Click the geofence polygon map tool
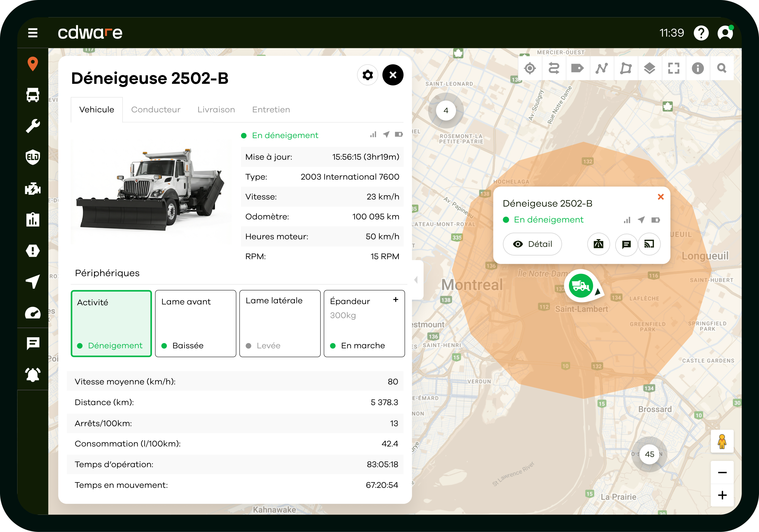The width and height of the screenshot is (759, 532). [626, 68]
